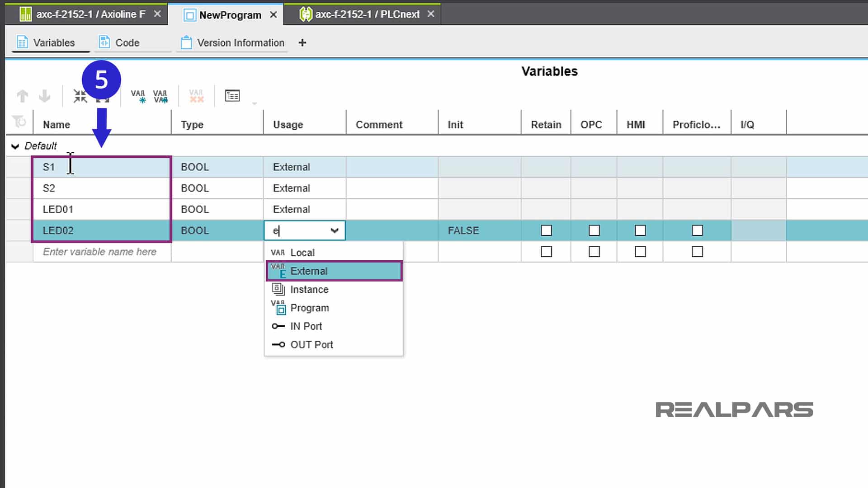Tick the HMI checkbox for LED02
868x488 pixels.
[x=640, y=230]
